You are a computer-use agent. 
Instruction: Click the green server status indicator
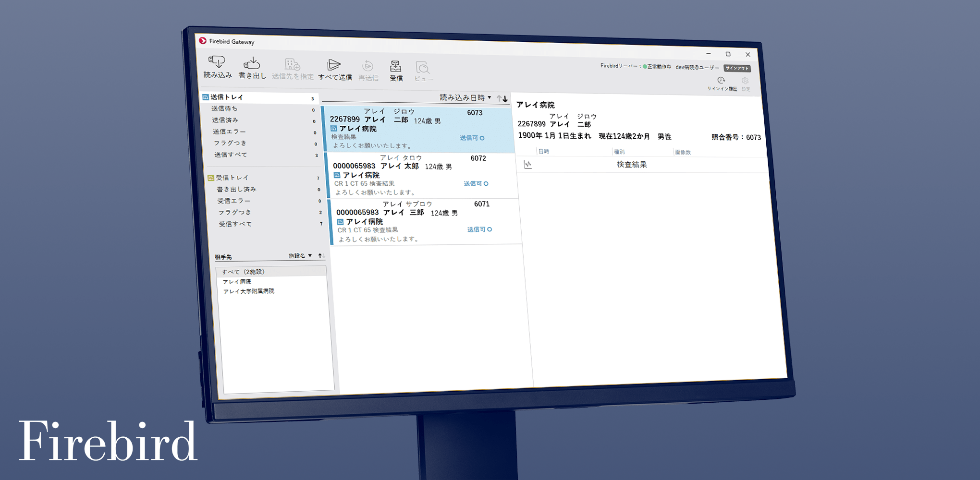coord(645,67)
